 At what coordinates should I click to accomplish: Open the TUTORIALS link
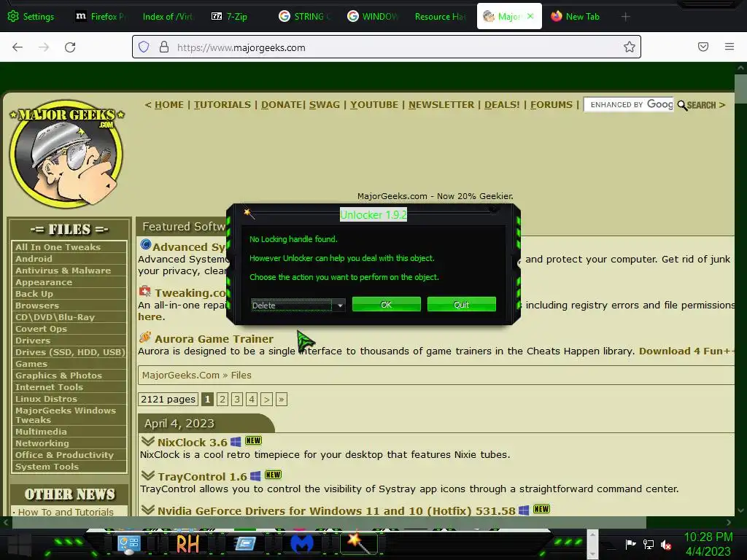click(x=222, y=105)
